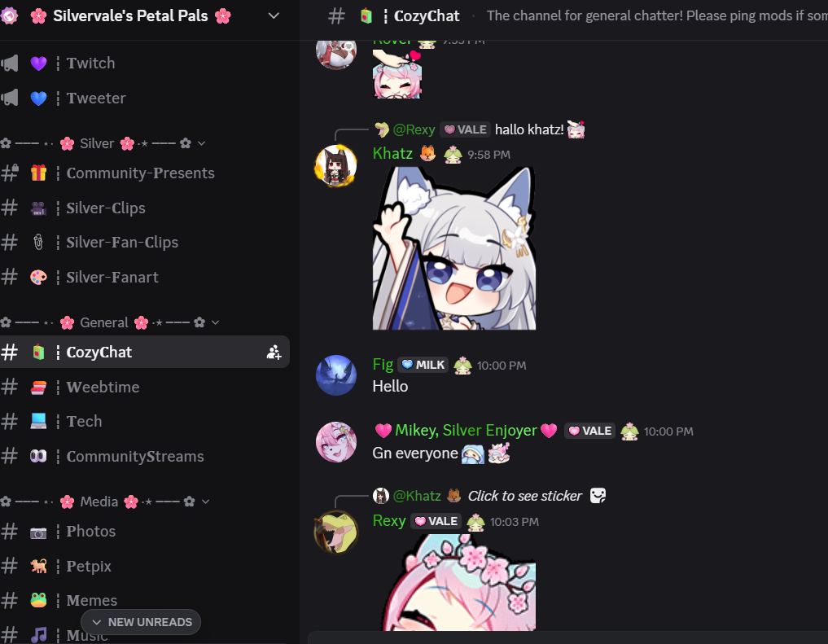Go to the Community-Presents channel

(x=143, y=173)
